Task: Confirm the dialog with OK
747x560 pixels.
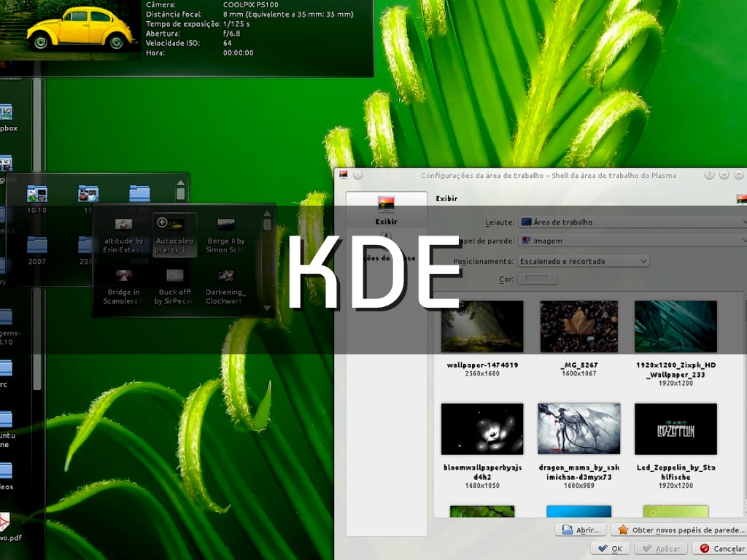Action: (x=609, y=548)
